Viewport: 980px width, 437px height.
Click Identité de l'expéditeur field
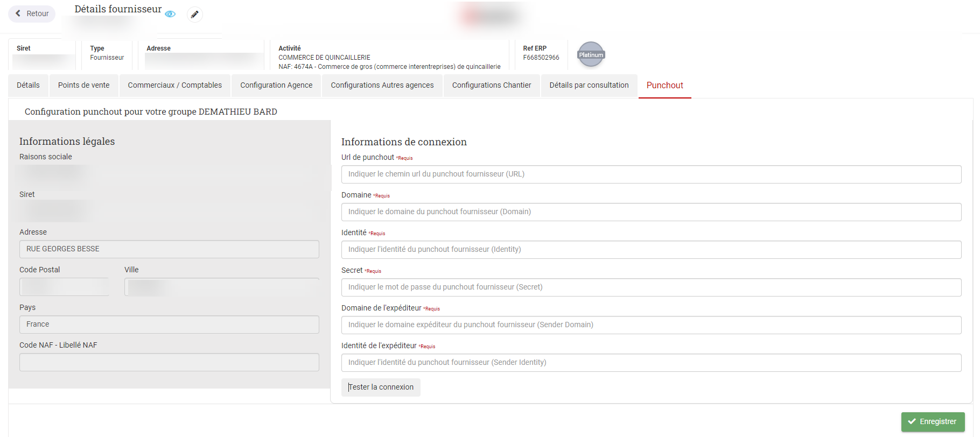[x=651, y=363]
